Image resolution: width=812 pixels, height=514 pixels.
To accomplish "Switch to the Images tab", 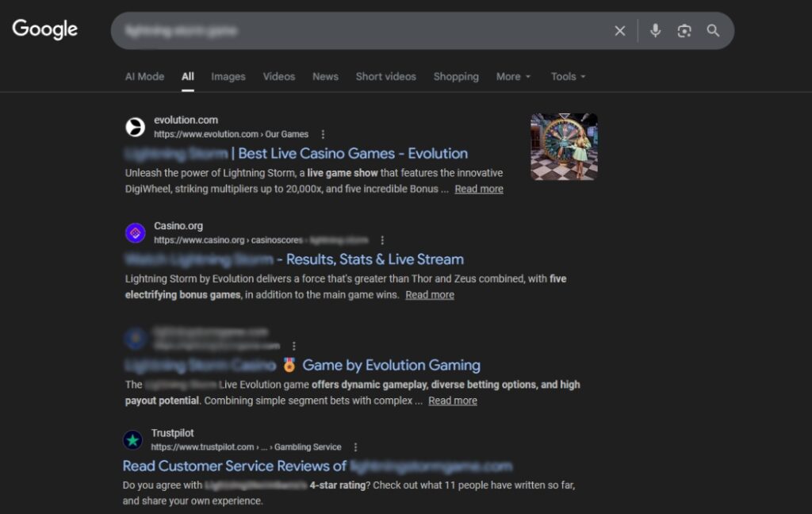I will 228,77.
